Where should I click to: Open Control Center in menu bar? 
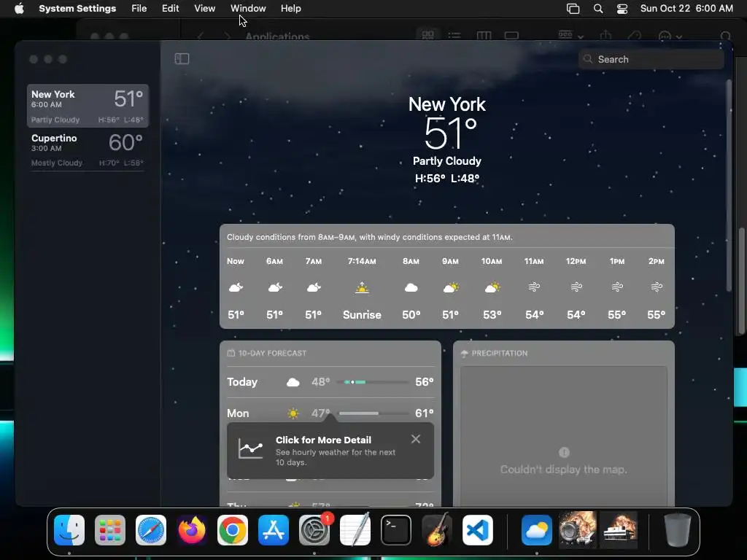click(622, 8)
